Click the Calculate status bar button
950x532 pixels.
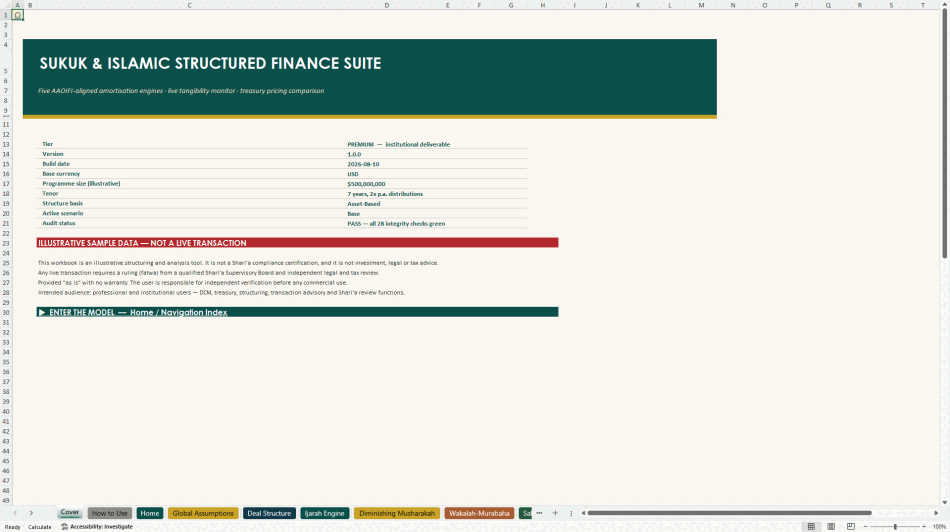coord(39,527)
